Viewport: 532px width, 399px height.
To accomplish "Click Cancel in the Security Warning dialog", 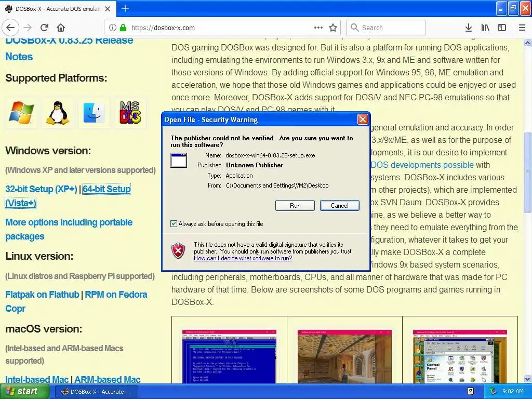I will pos(339,205).
